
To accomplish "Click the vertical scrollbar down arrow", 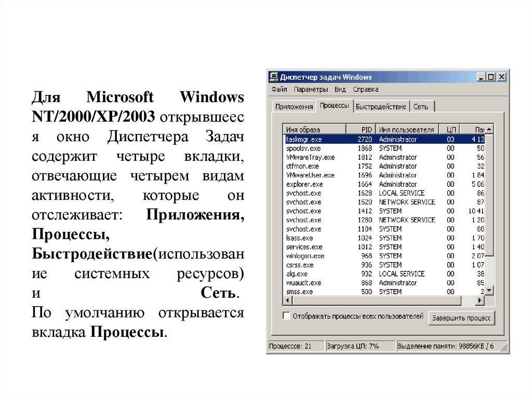I will [489, 291].
